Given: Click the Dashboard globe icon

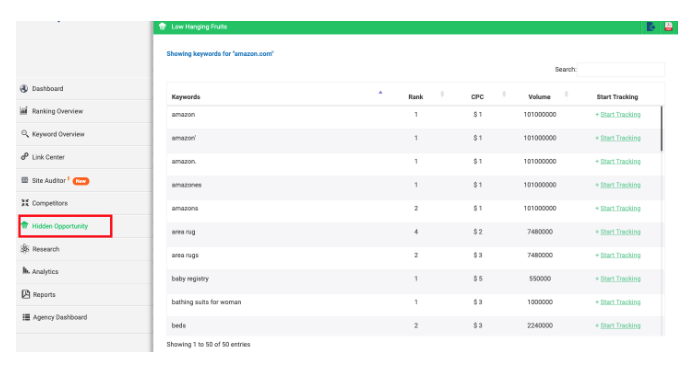Looking at the screenshot, I should pos(24,88).
